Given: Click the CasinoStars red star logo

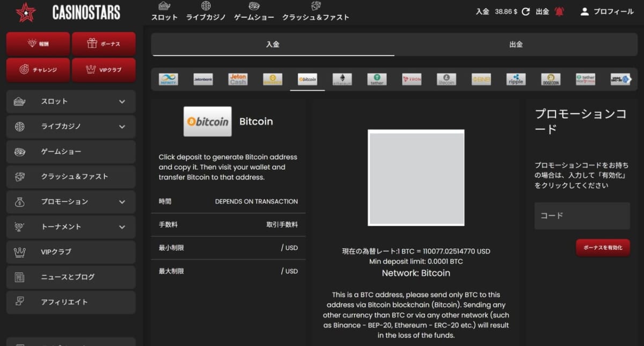Looking at the screenshot, I should (25, 12).
